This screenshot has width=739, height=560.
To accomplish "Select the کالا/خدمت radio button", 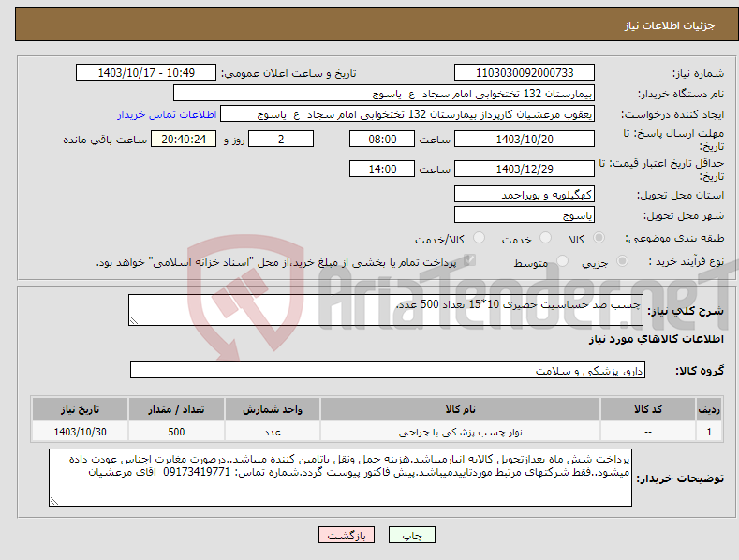I will (x=479, y=238).
